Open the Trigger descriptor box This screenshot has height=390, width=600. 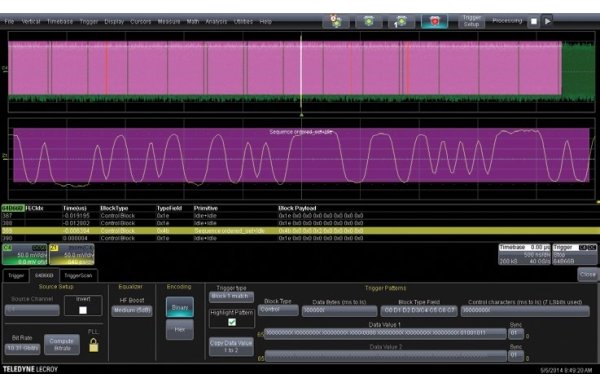[574, 254]
